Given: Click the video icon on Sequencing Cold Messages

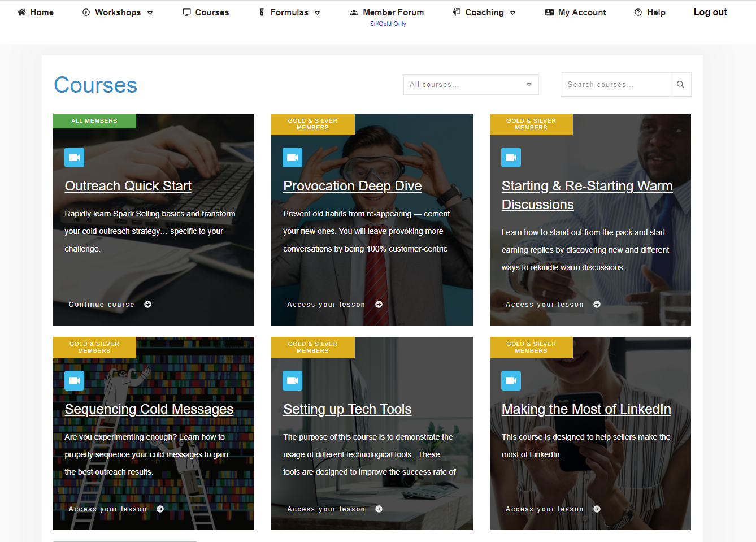Looking at the screenshot, I should click(74, 381).
